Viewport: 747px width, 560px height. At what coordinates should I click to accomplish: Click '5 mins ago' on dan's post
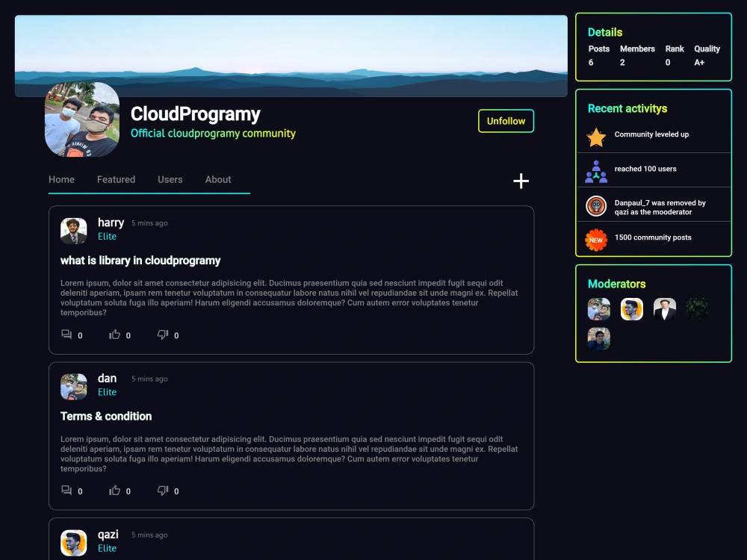(149, 379)
